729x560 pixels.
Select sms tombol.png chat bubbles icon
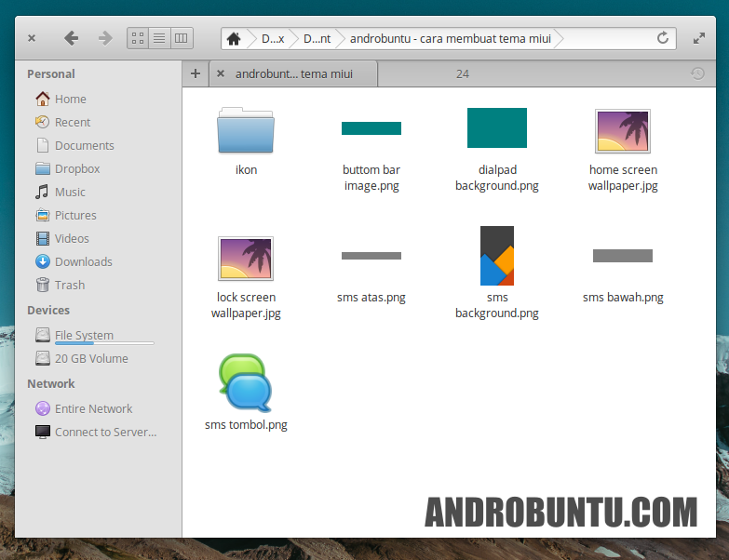tap(245, 382)
